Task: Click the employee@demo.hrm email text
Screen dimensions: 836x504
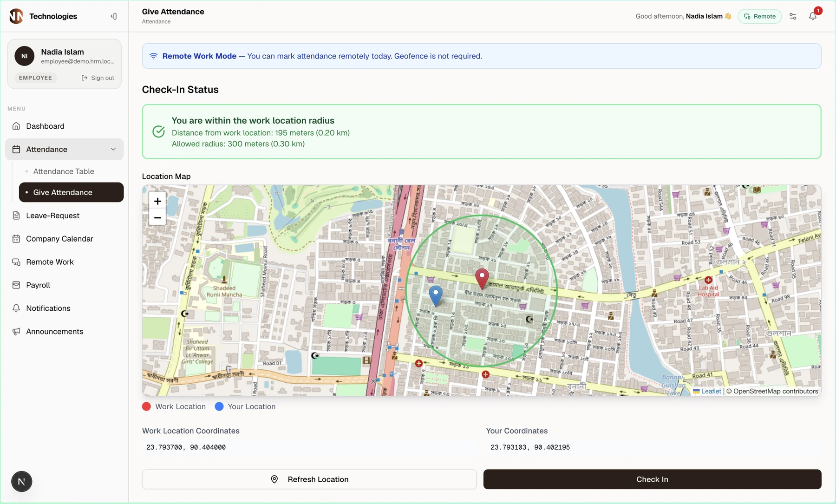Action: point(78,61)
